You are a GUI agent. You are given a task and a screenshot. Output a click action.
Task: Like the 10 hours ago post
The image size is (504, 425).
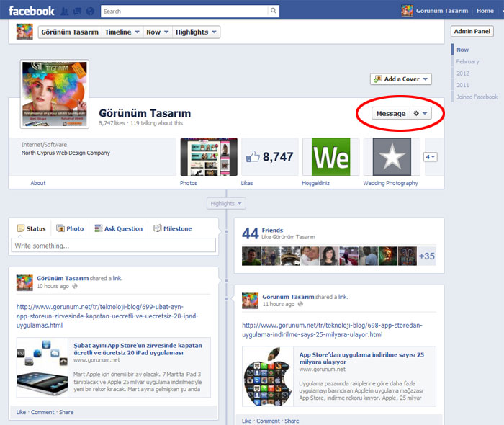point(21,412)
